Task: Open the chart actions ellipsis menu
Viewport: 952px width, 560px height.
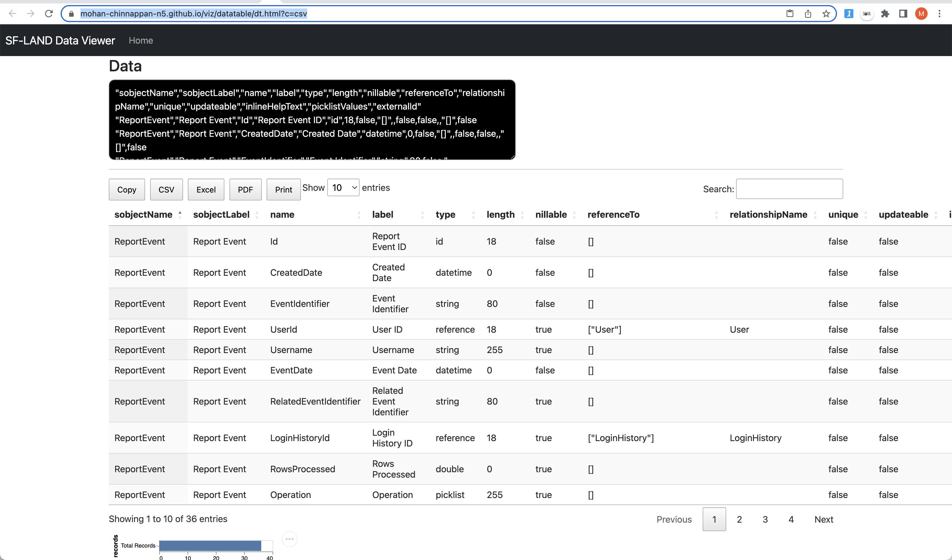Action: (289, 539)
